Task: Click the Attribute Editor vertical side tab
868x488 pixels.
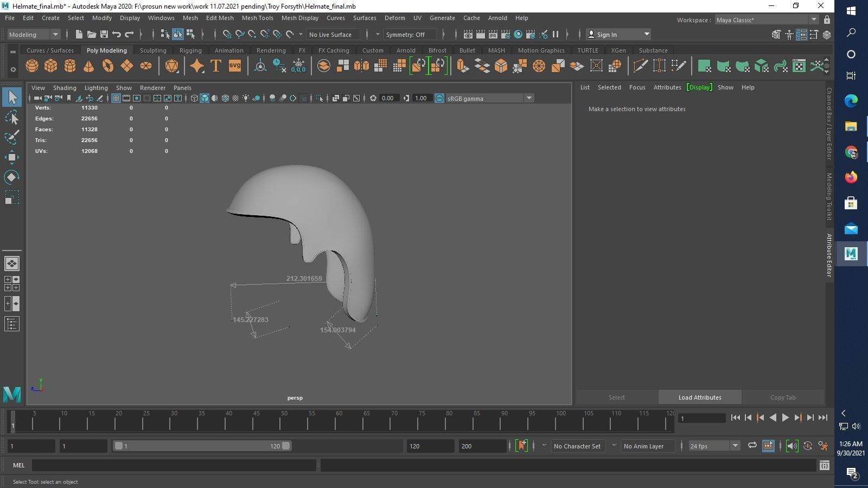Action: (829, 255)
